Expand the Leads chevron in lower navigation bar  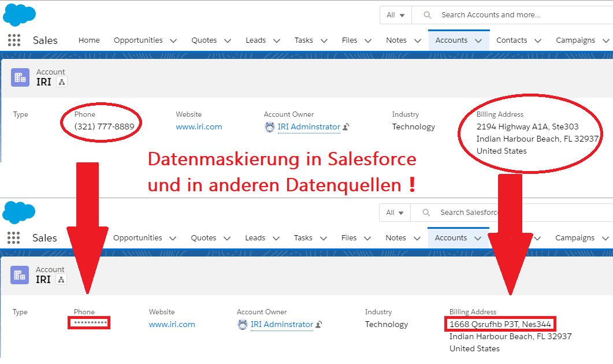[x=276, y=238]
